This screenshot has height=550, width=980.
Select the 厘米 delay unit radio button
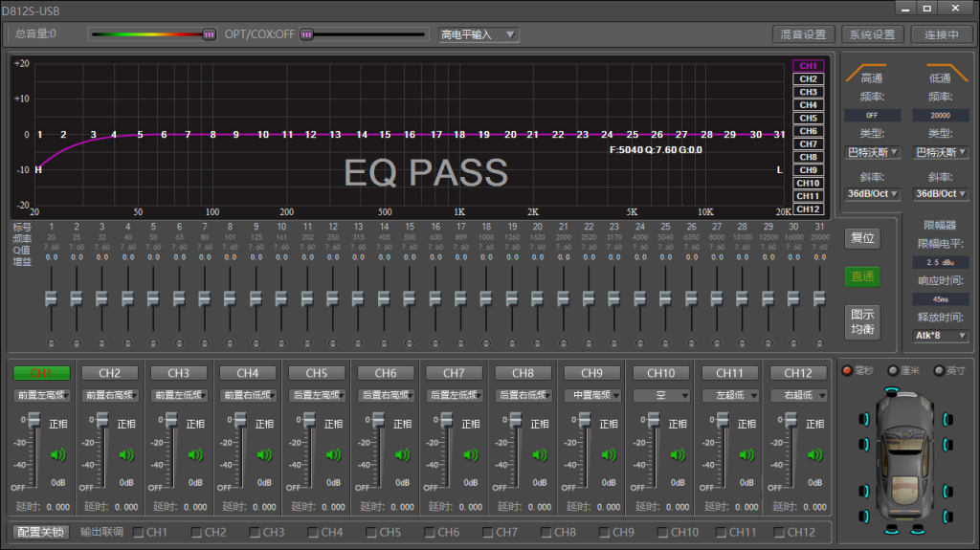point(893,370)
